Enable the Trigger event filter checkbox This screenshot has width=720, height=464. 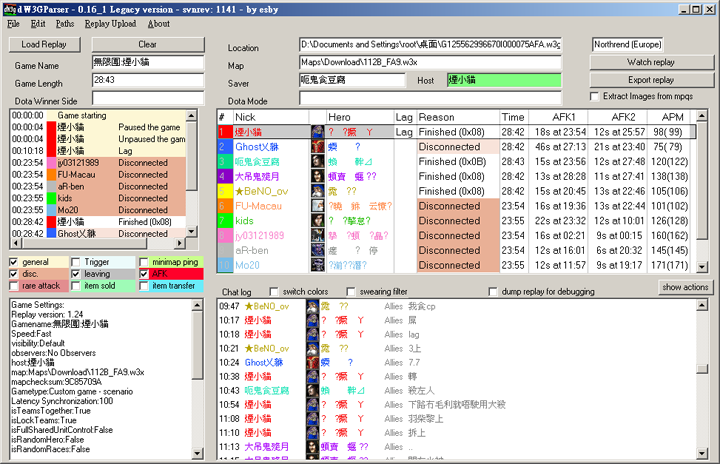(77, 262)
